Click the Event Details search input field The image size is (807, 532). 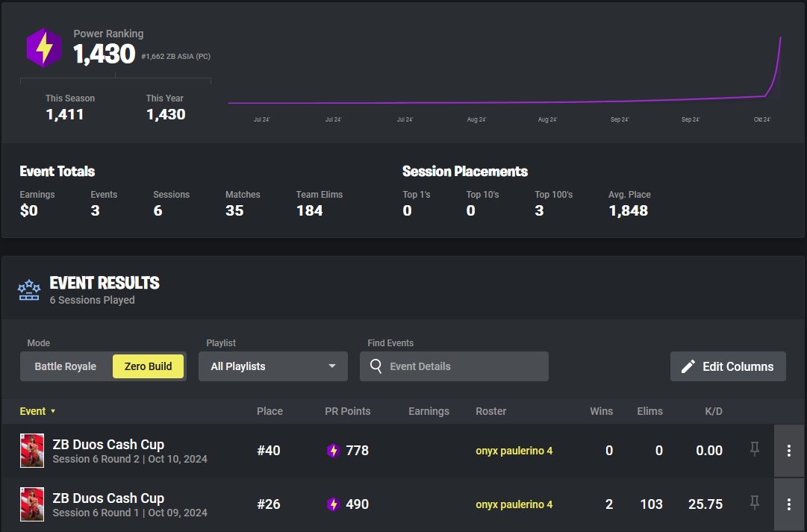pyautogui.click(x=448, y=366)
